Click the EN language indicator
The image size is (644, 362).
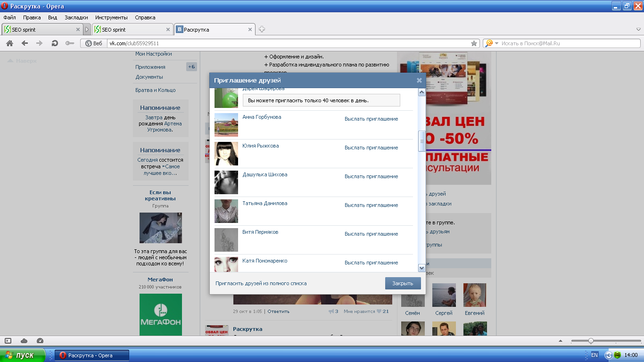[594, 355]
